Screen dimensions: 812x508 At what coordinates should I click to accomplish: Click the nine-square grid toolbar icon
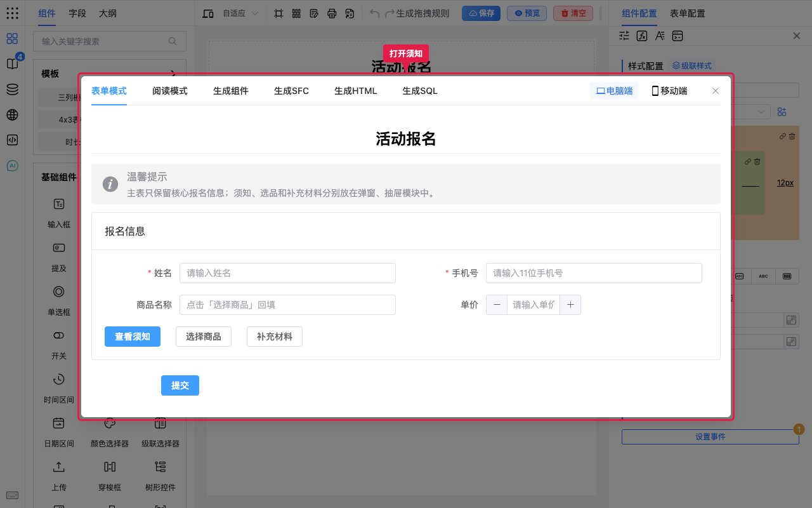pyautogui.click(x=296, y=13)
